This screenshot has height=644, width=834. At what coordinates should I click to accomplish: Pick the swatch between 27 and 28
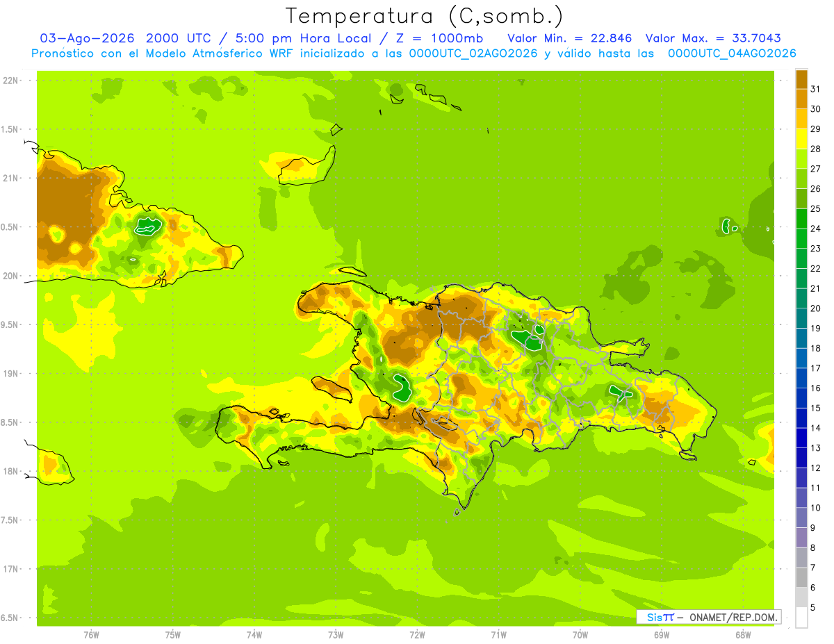[x=801, y=159]
